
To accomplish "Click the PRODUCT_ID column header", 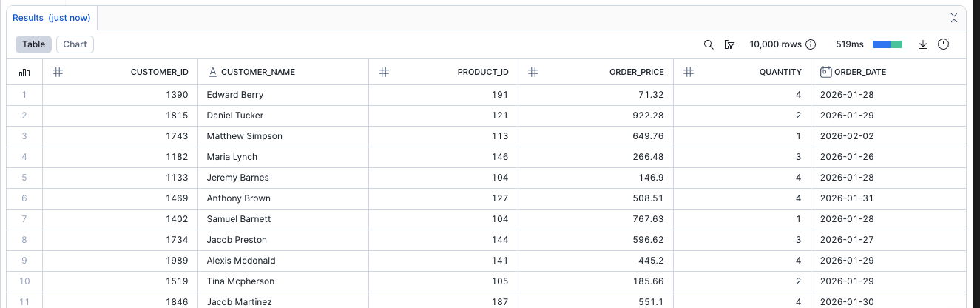I will point(483,72).
